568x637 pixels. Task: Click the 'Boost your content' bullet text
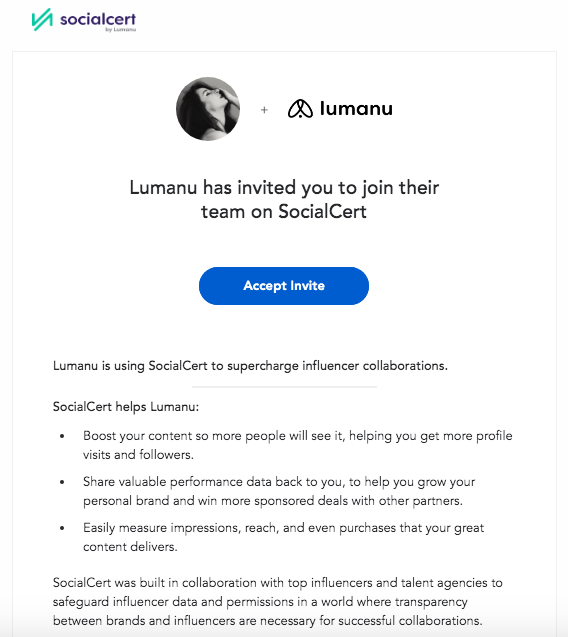tap(298, 445)
